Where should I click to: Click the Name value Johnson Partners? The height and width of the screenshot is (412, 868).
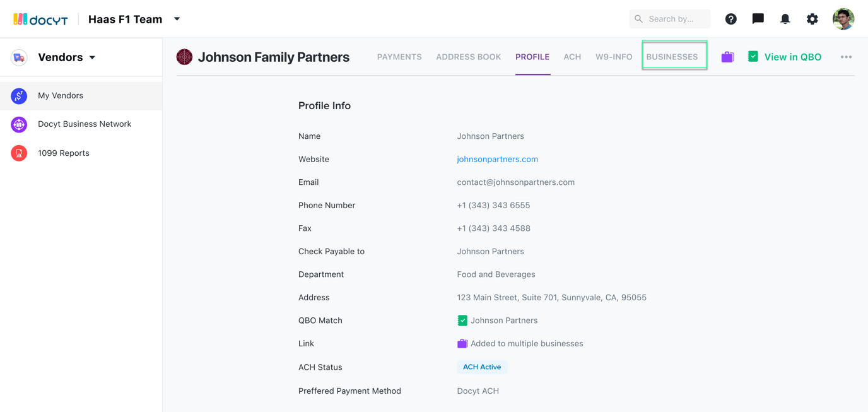point(490,136)
